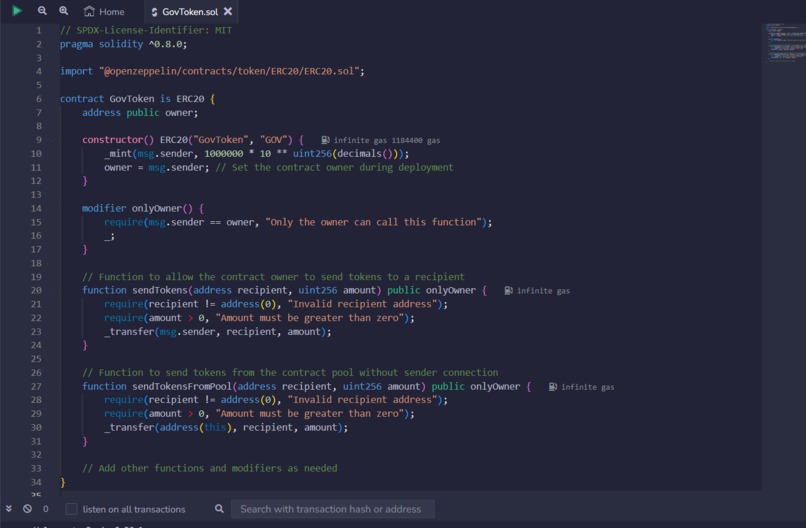Image resolution: width=806 pixels, height=528 pixels.
Task: Click the code minimap overview
Action: [x=784, y=42]
